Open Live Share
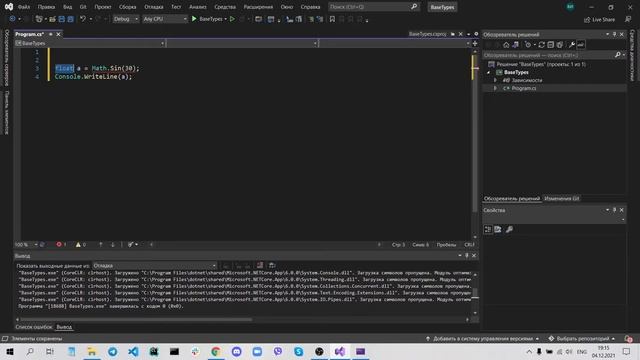 pos(599,19)
